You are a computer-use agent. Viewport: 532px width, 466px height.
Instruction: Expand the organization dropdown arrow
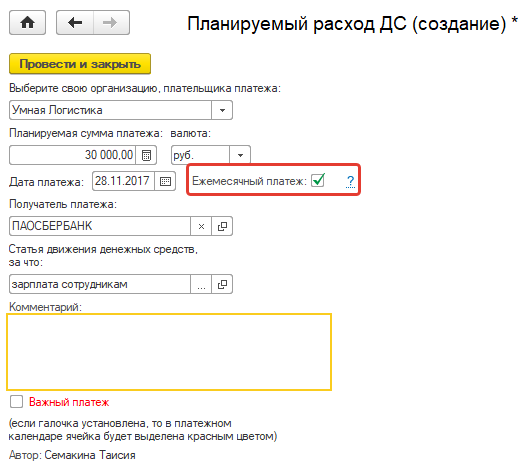[x=222, y=110]
